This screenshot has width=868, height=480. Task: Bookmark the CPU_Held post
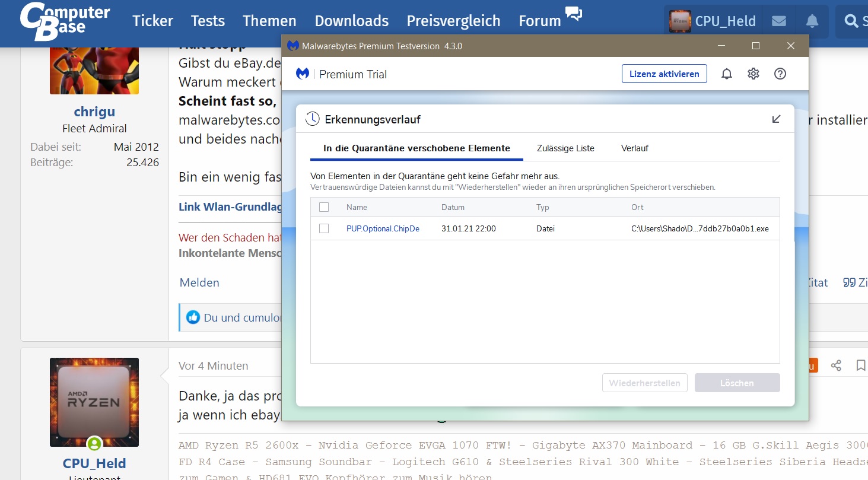[x=861, y=365]
